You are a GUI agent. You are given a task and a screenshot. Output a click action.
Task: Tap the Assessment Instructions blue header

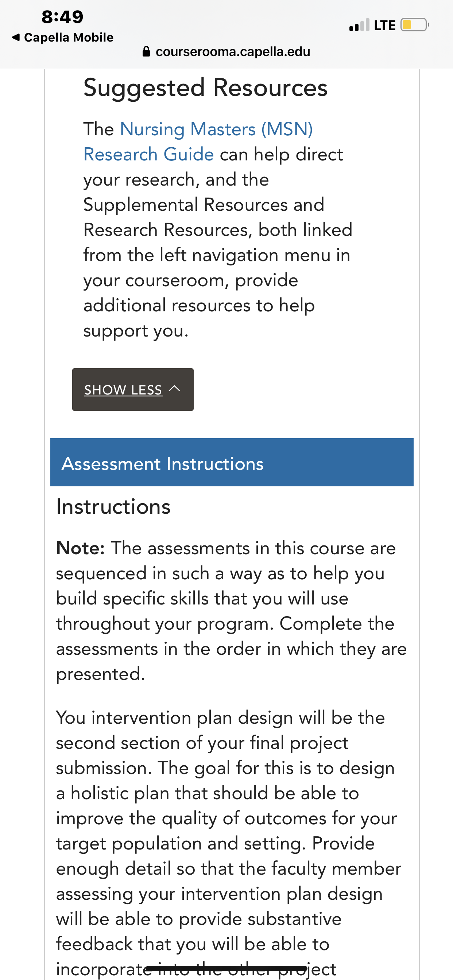point(232,462)
